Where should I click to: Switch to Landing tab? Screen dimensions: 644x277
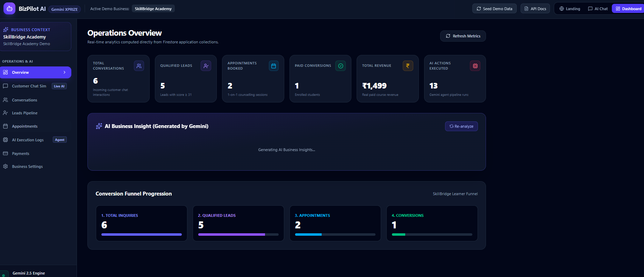(570, 9)
